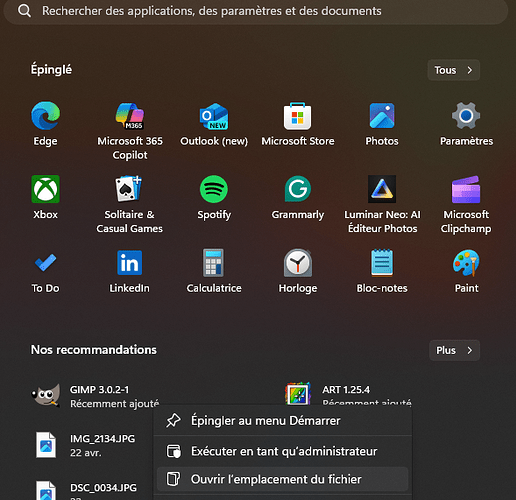Show more recommendations with Plus
516x500 pixels.
[x=454, y=350]
